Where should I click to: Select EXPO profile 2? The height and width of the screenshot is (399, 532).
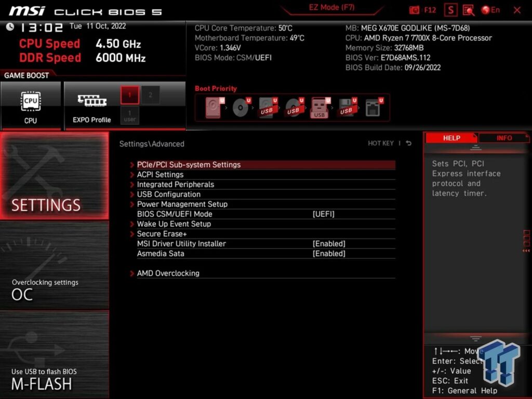151,95
